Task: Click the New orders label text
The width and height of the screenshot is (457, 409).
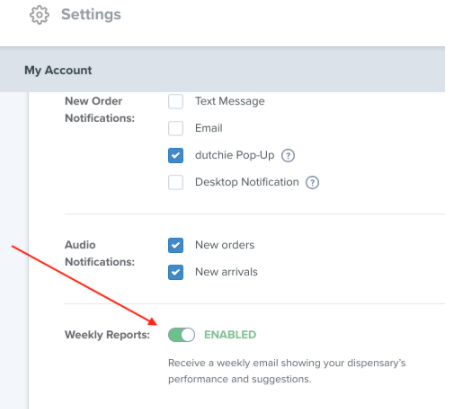Action: [x=225, y=245]
